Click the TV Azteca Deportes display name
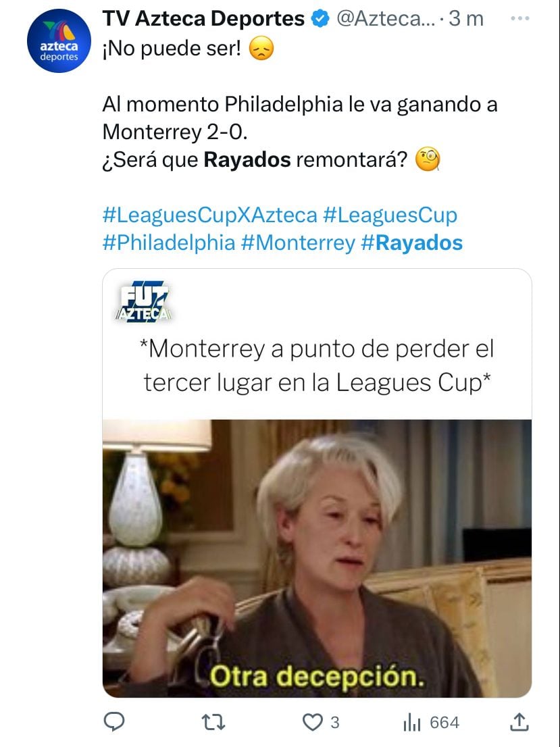Viewport: 560px width, 747px height. (x=203, y=19)
